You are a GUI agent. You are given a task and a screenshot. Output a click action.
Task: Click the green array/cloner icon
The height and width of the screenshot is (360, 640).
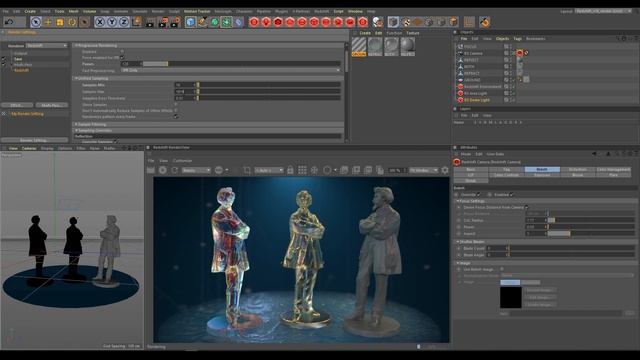[227, 22]
